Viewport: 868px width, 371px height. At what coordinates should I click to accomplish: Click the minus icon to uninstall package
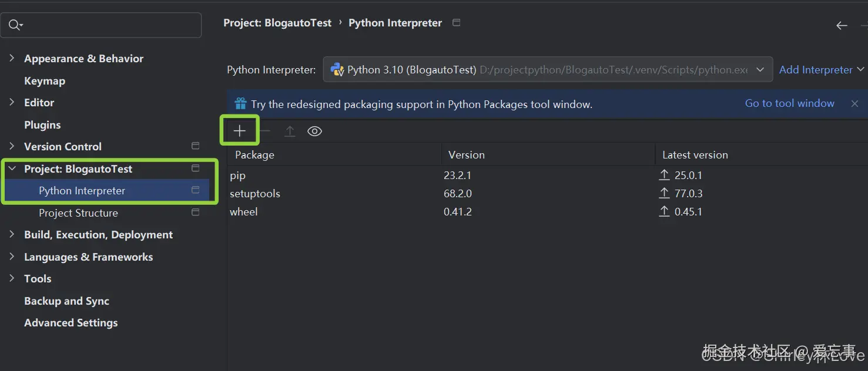pos(266,131)
